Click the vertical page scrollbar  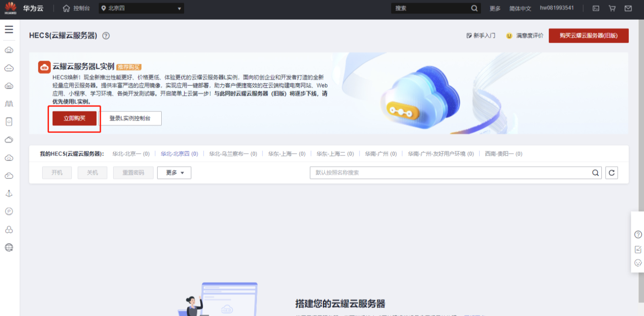(x=641, y=161)
